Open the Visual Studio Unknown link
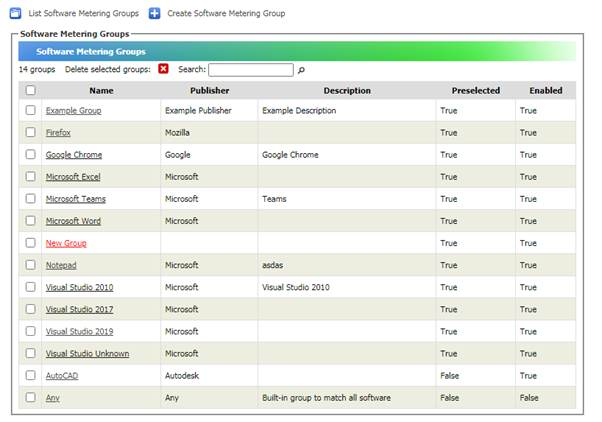 (x=88, y=354)
